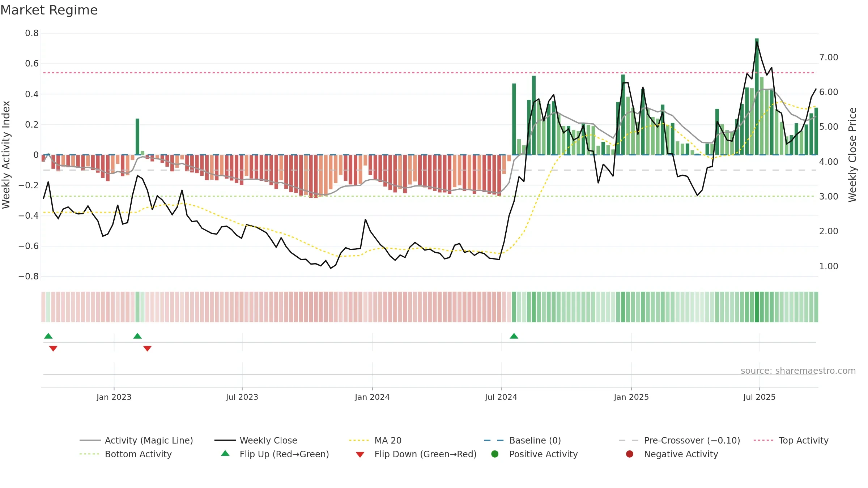
Task: Click the flip-down marker after Jan 2023
Action: pos(147,348)
